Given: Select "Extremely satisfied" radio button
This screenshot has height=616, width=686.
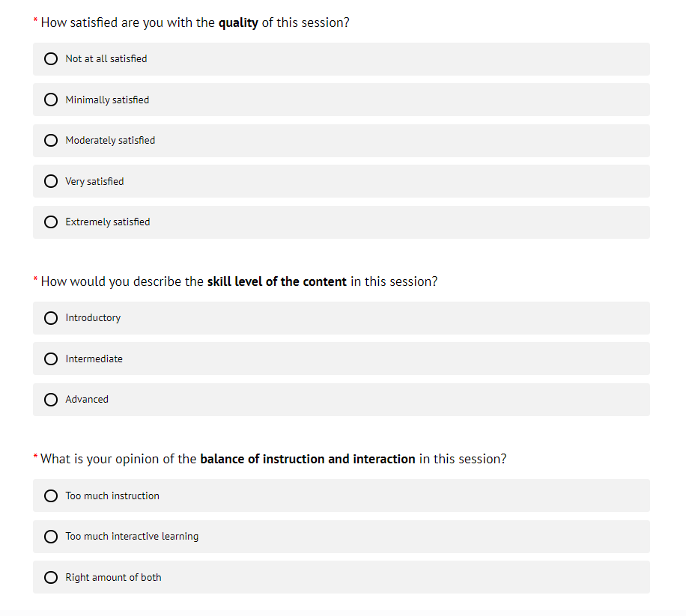Looking at the screenshot, I should tap(51, 222).
